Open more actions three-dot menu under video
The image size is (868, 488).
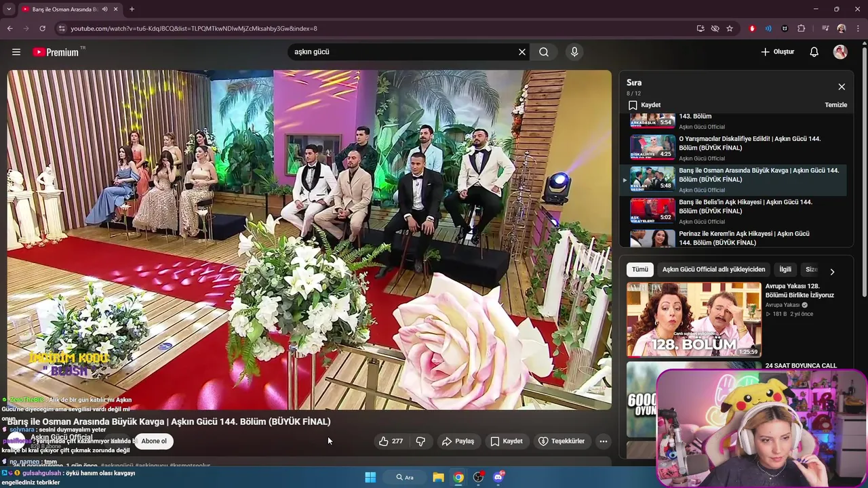pos(603,441)
